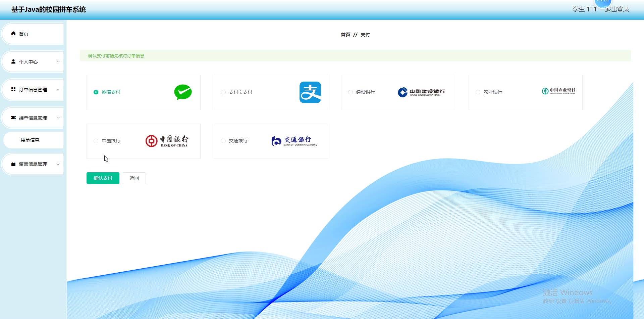The width and height of the screenshot is (644, 319).
Task: Click the green WeChat Pay logo
Action: (183, 92)
